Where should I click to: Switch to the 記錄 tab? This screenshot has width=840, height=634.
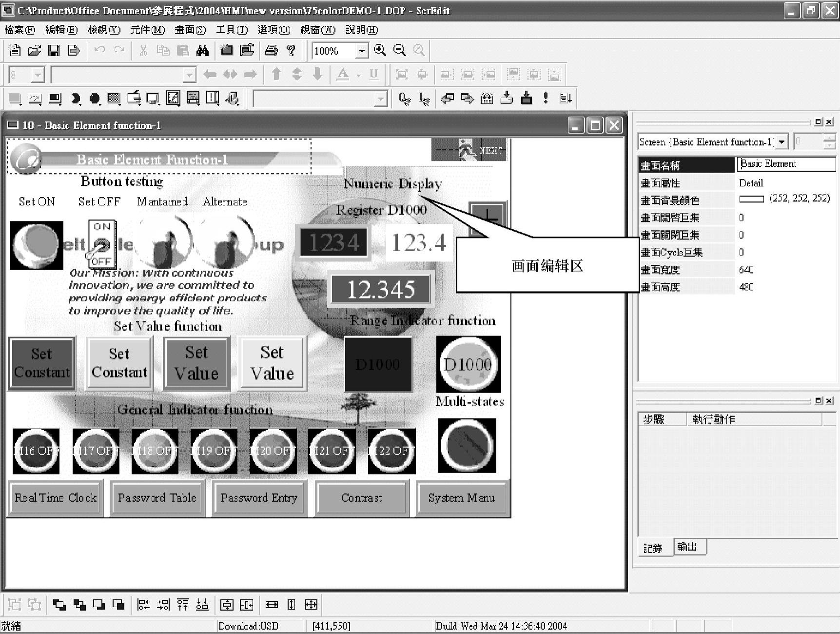tap(653, 548)
